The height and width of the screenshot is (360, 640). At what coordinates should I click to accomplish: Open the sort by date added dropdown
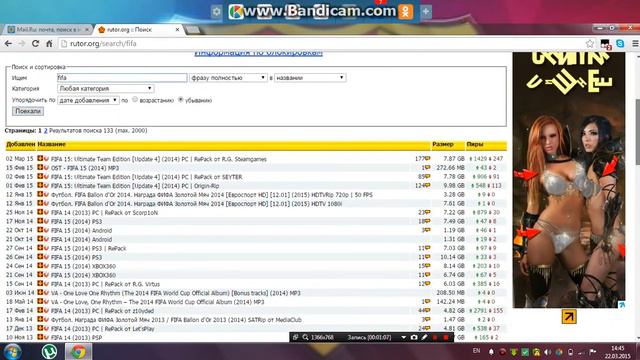coord(88,100)
